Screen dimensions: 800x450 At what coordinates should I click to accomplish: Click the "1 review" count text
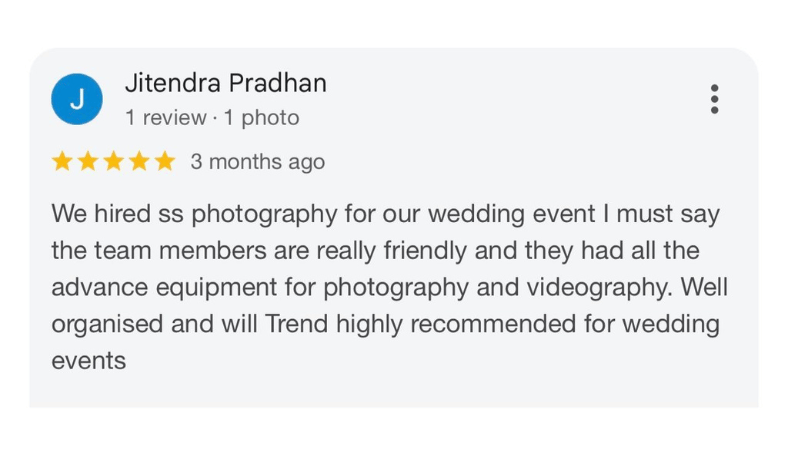(166, 118)
